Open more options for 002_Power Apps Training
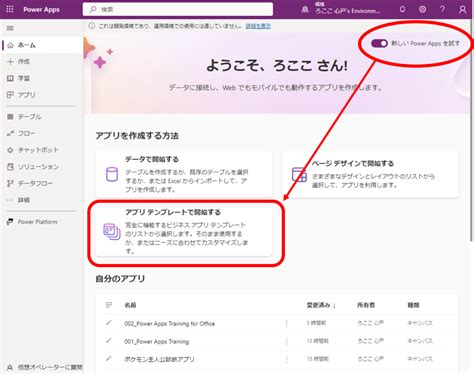 click(287, 323)
